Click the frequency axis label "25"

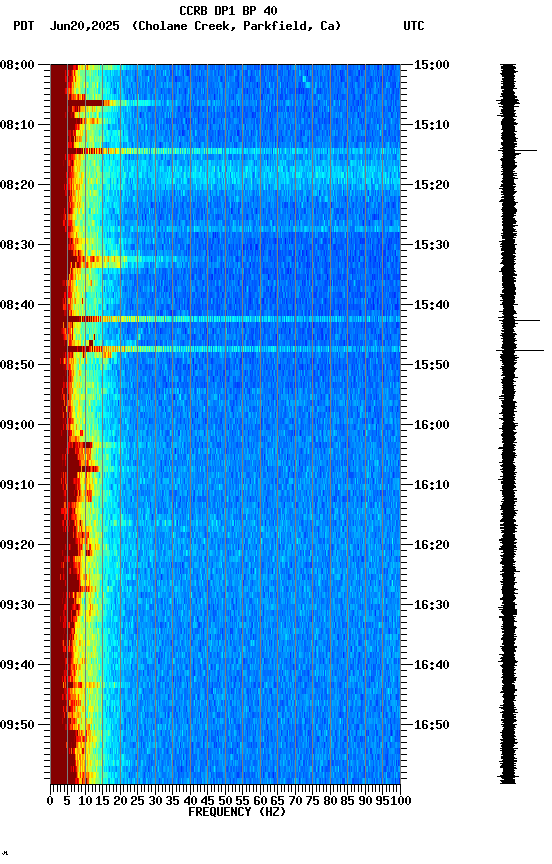point(138,801)
